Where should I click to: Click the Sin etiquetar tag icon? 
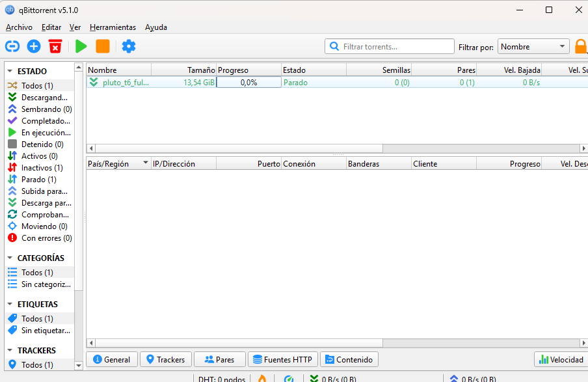12,330
